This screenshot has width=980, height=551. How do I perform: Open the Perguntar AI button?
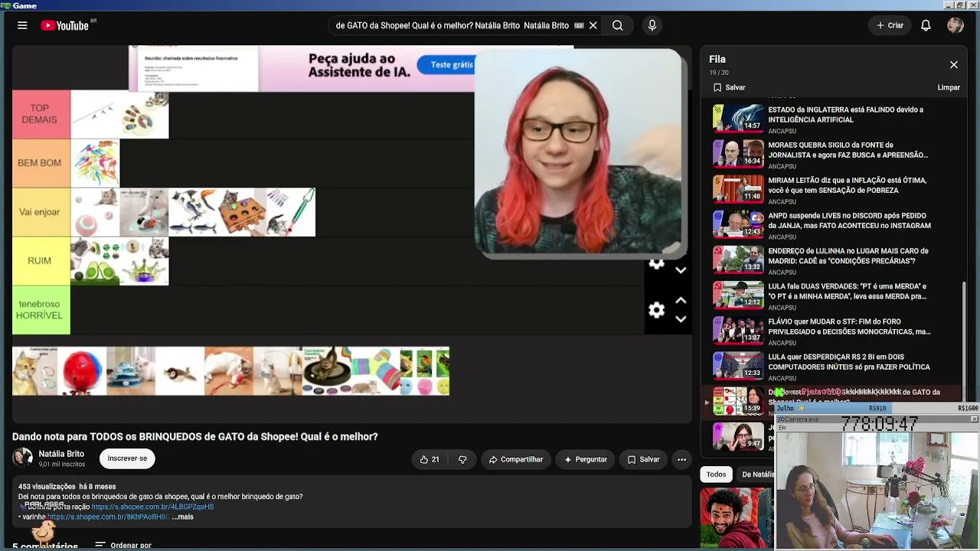coord(586,459)
